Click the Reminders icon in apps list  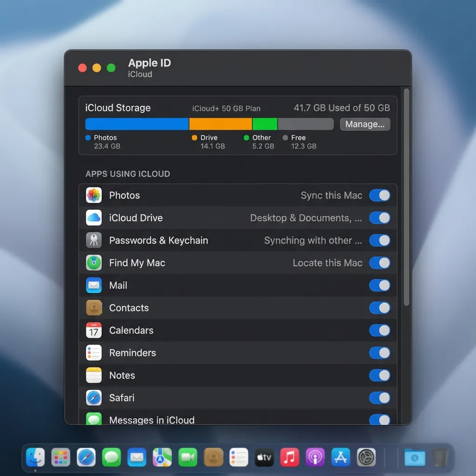click(94, 352)
